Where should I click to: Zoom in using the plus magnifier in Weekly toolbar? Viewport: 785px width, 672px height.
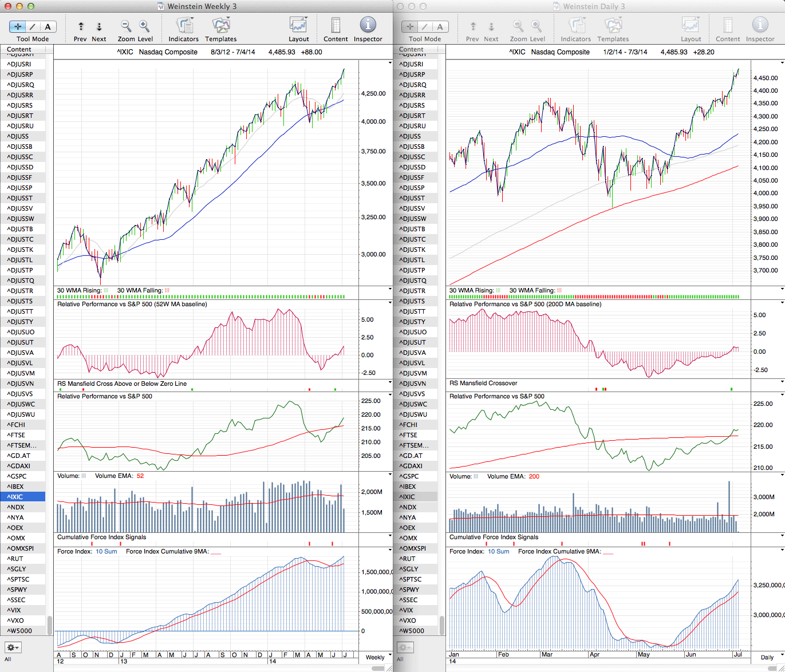(144, 26)
